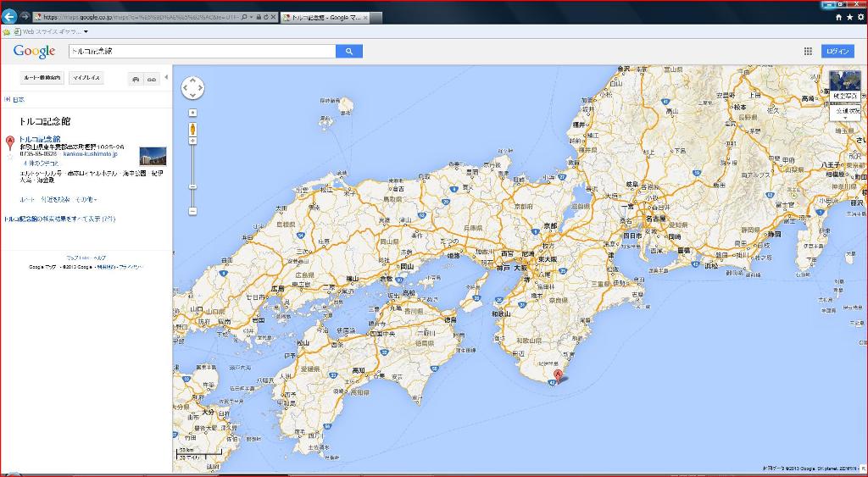
Task: Expand the その他 dropdown under the result
Action: pos(86,199)
